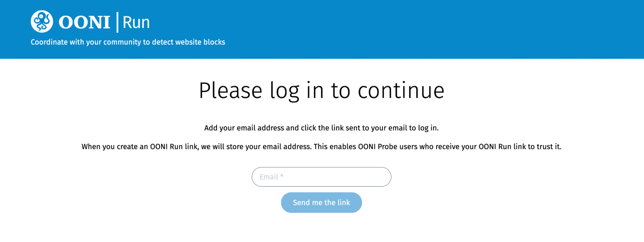The height and width of the screenshot is (242, 644).
Task: Click the "Run" label beside OONI
Action: click(136, 23)
